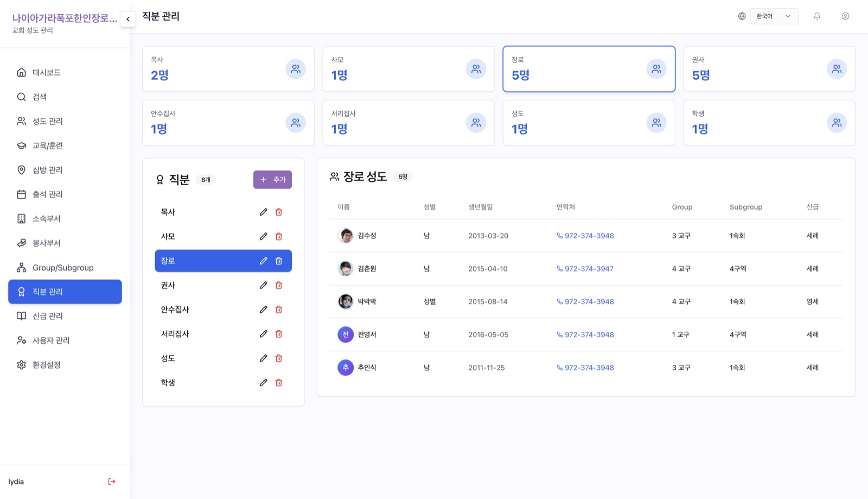Select 학생 in the role list

(223, 382)
